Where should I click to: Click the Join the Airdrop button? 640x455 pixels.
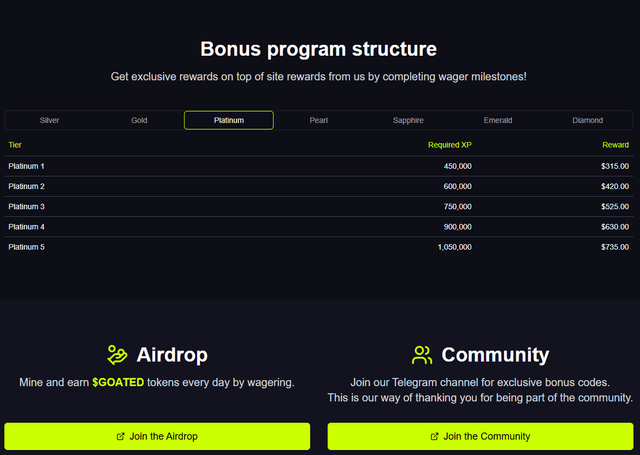pos(157,436)
